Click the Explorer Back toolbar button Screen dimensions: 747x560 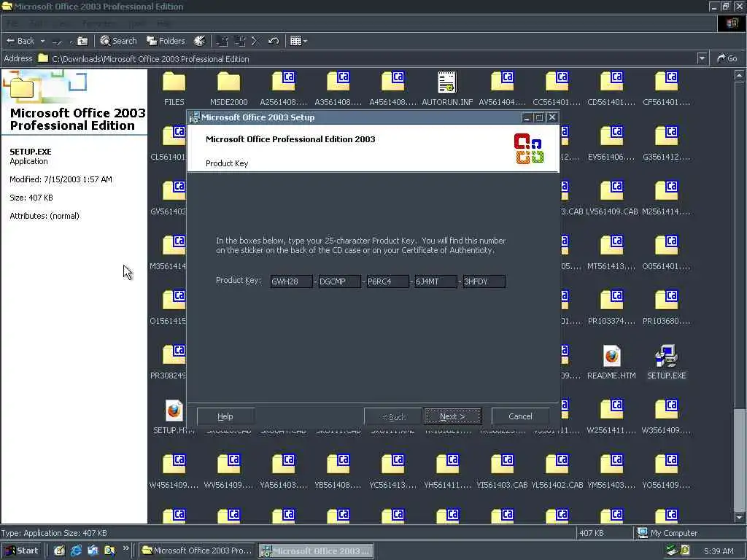tap(20, 41)
